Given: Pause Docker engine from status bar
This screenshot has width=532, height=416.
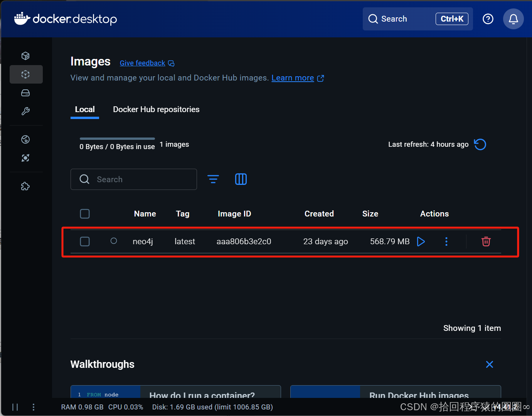Looking at the screenshot, I should [x=15, y=407].
